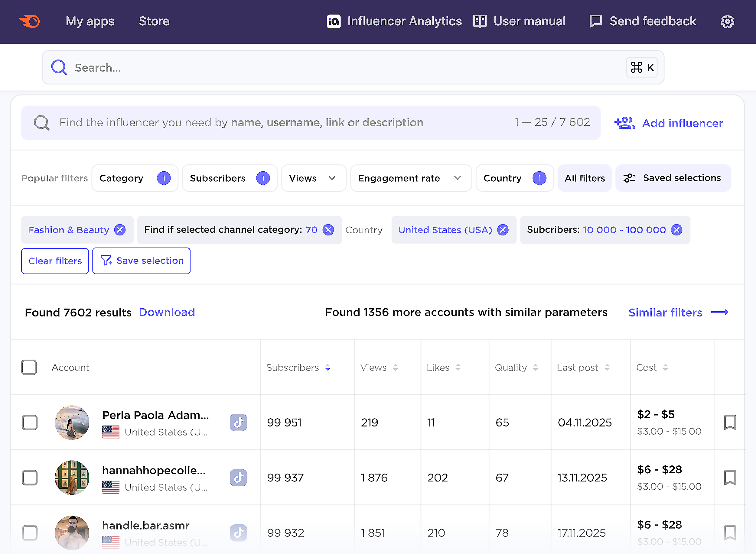
Task: Go to My apps
Action: [x=90, y=21]
